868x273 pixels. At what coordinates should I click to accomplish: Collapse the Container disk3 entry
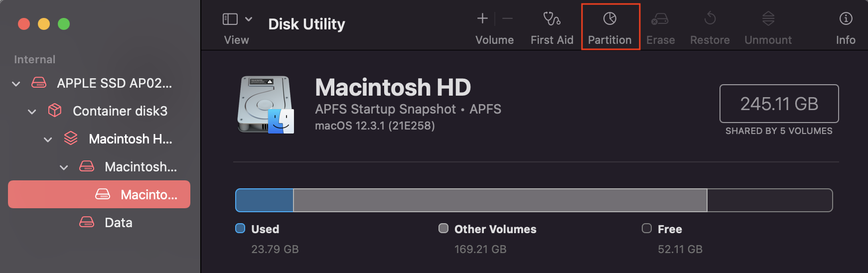pos(32,112)
